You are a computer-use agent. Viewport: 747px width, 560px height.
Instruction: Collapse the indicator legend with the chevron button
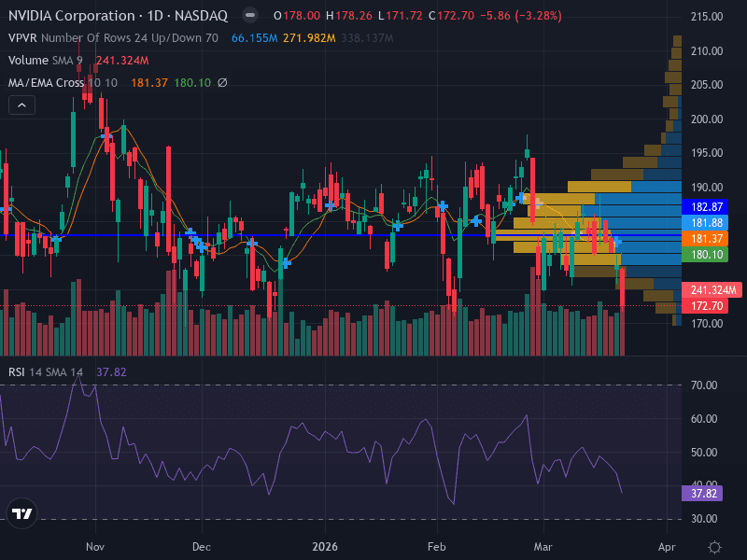pyautogui.click(x=21, y=105)
